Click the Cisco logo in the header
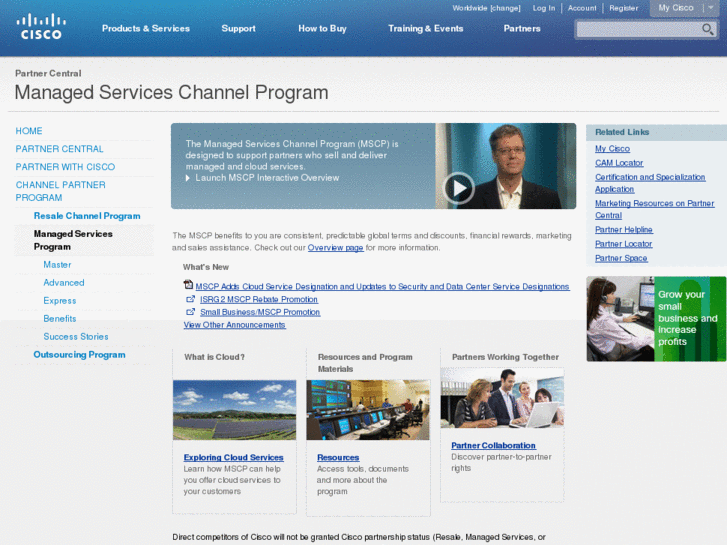This screenshot has width=727, height=545. [41, 26]
